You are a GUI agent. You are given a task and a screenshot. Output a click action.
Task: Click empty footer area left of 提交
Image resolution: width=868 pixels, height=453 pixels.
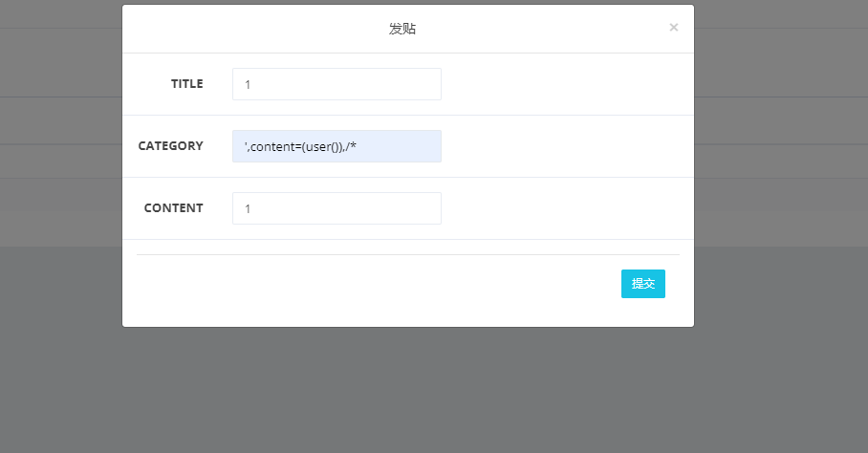pos(382,284)
